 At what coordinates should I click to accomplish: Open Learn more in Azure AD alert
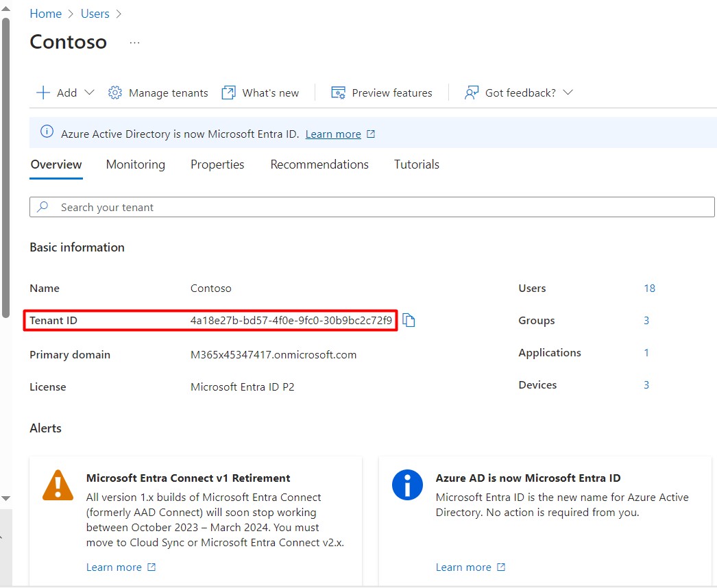click(x=463, y=567)
